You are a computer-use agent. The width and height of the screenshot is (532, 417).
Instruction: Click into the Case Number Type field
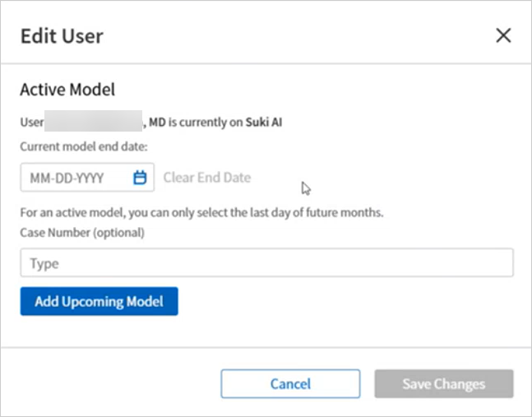pyautogui.click(x=266, y=263)
